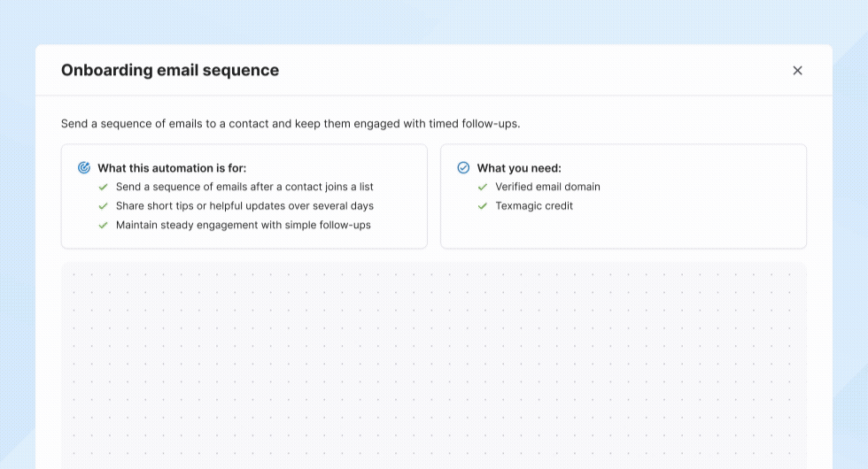Click the simple follow-ups bullet text
The height and width of the screenshot is (469, 868).
tap(244, 226)
